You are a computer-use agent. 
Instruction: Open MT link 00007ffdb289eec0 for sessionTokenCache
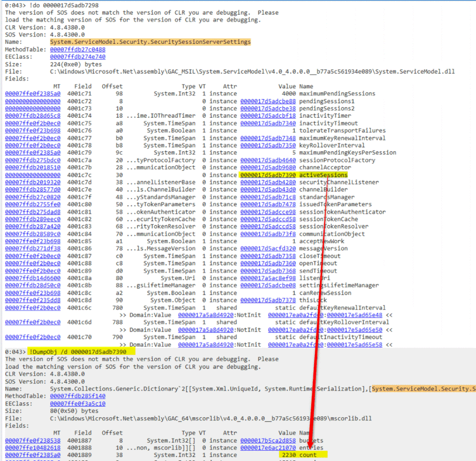point(32,219)
